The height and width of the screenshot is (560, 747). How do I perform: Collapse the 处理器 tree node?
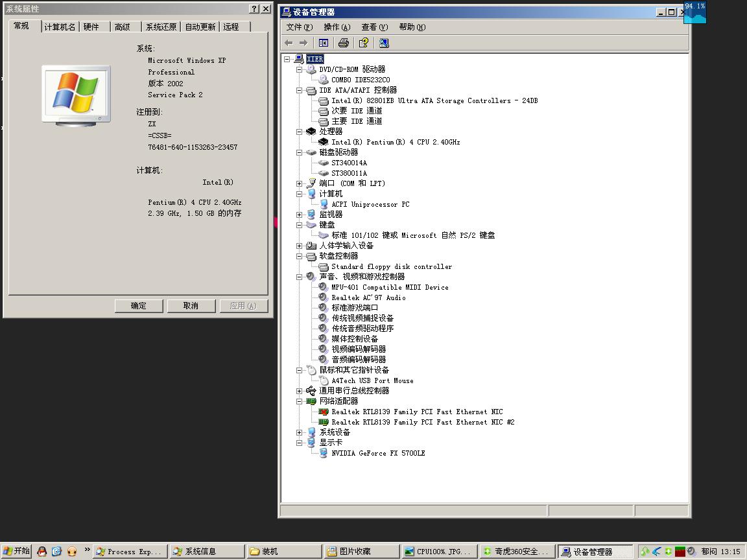(299, 132)
